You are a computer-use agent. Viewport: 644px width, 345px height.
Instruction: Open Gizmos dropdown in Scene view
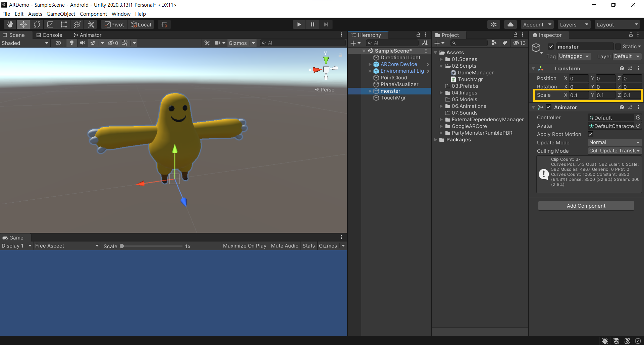[241, 43]
